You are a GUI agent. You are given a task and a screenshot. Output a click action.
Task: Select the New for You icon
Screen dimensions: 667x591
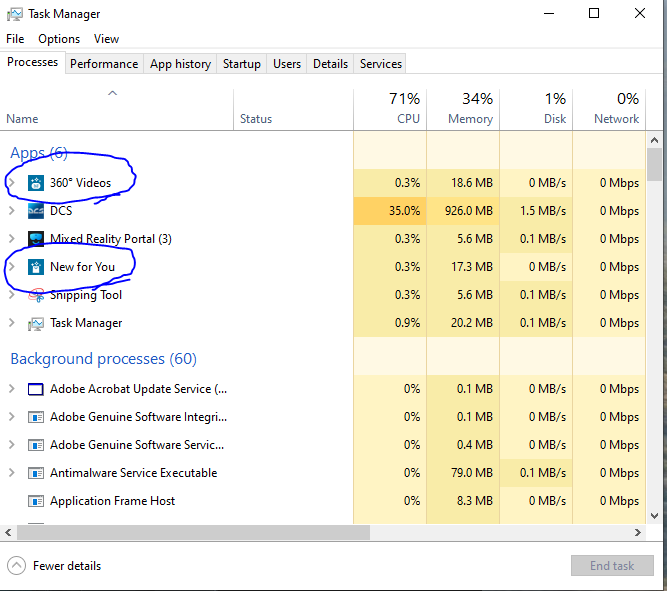pos(36,267)
